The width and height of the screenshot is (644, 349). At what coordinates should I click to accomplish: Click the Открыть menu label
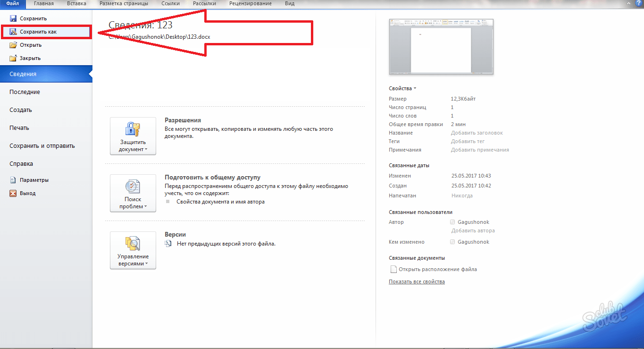coord(31,45)
